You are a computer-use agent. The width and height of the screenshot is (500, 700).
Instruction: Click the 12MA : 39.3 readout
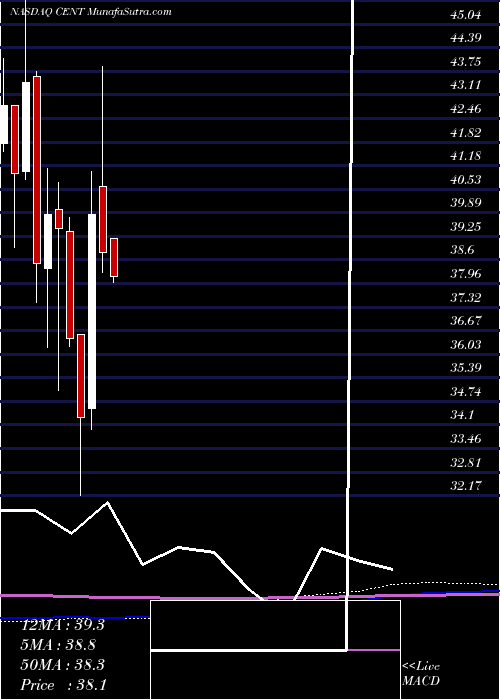click(62, 625)
